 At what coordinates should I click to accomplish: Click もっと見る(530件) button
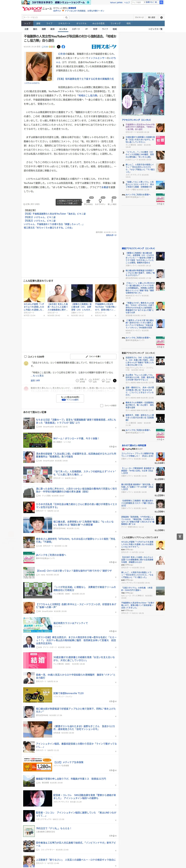70,398
